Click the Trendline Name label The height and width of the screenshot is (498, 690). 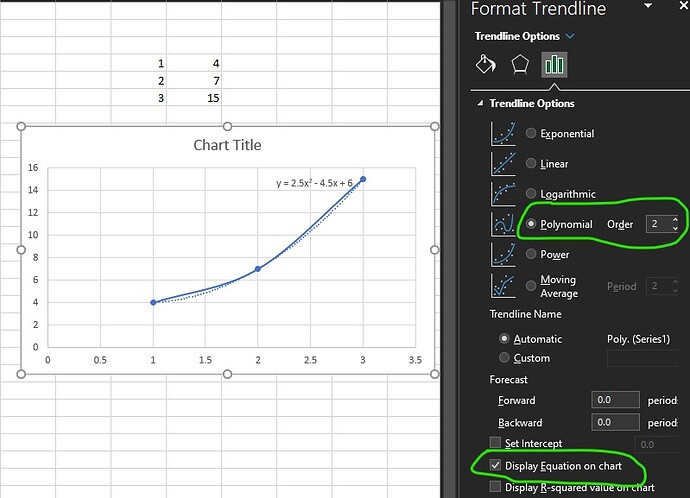coord(525,314)
